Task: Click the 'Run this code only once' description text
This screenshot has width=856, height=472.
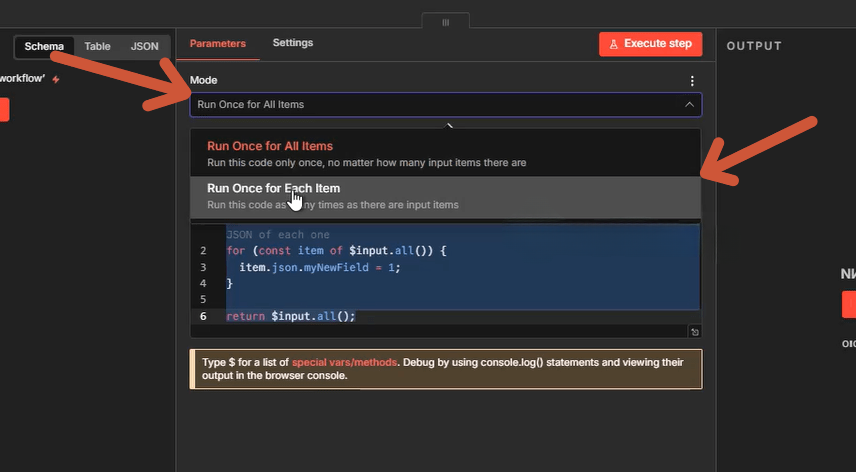Action: point(366,163)
